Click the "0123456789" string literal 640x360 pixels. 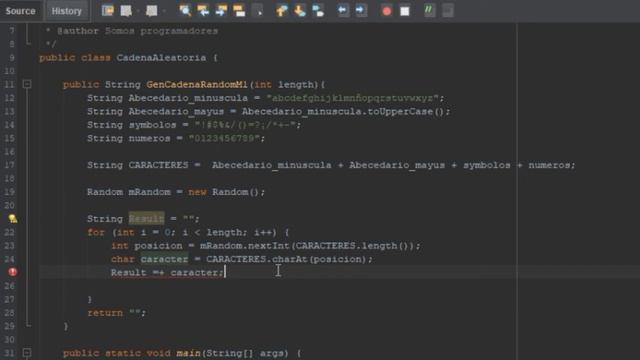(x=224, y=138)
